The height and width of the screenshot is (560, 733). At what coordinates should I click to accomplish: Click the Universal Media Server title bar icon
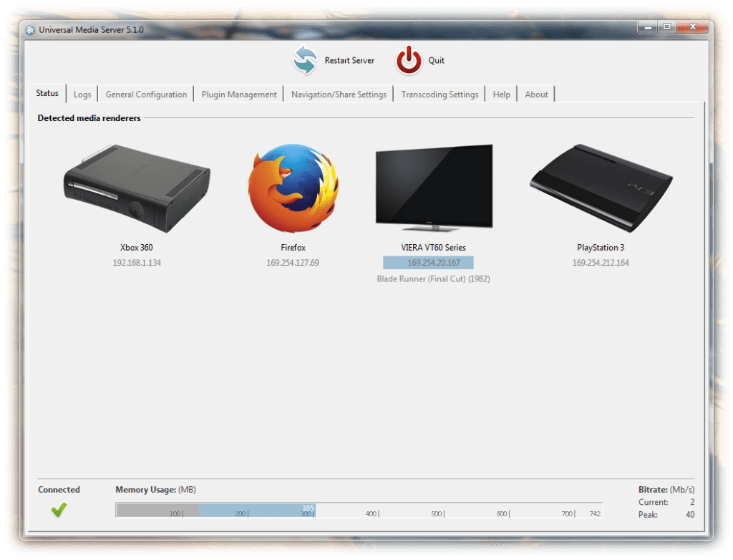[29, 29]
